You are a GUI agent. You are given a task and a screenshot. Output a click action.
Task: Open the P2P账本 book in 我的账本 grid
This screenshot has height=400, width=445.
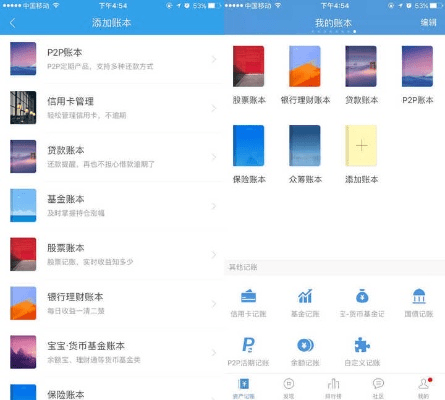click(418, 66)
